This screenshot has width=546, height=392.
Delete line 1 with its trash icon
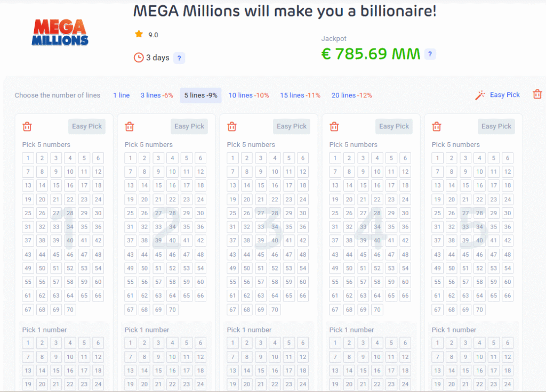pyautogui.click(x=27, y=126)
